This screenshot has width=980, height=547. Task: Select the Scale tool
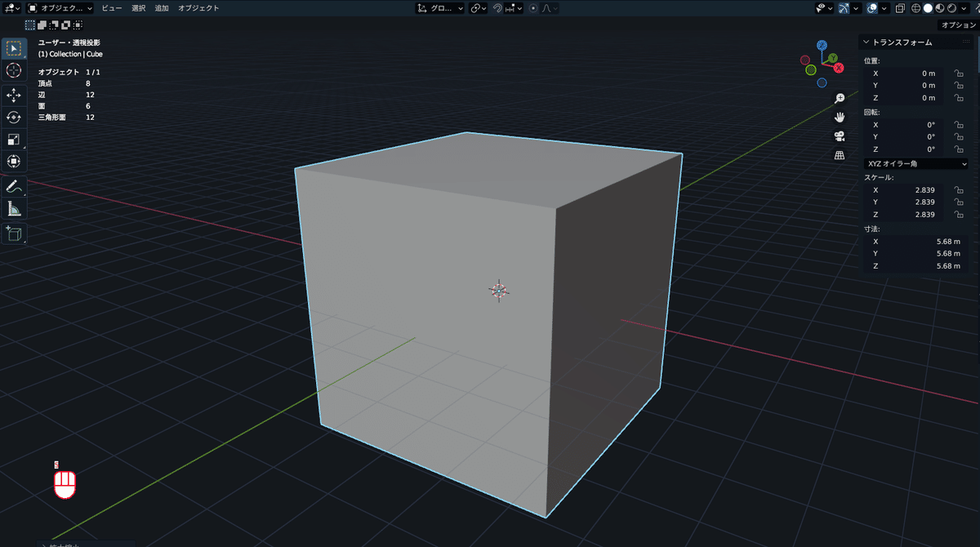pos(14,139)
